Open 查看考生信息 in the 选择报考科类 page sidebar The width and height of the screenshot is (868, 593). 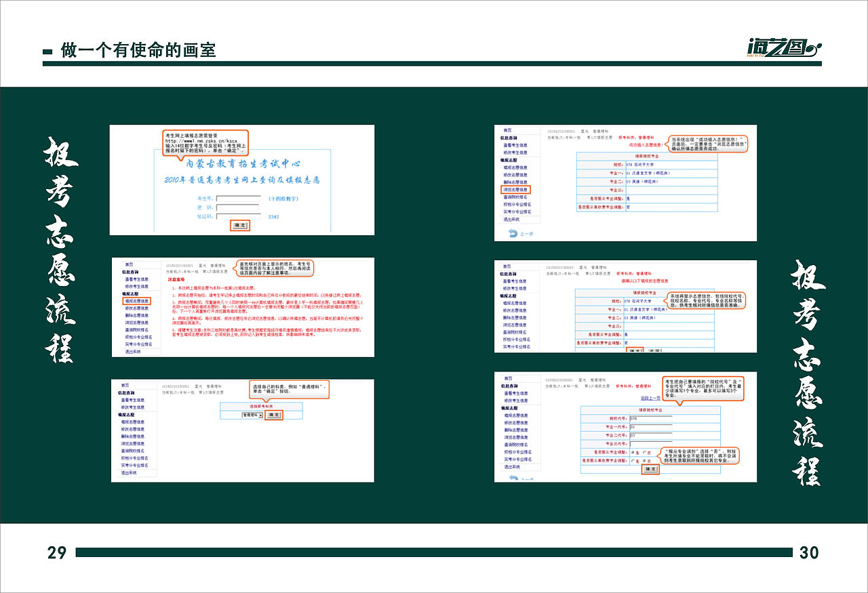click(133, 400)
